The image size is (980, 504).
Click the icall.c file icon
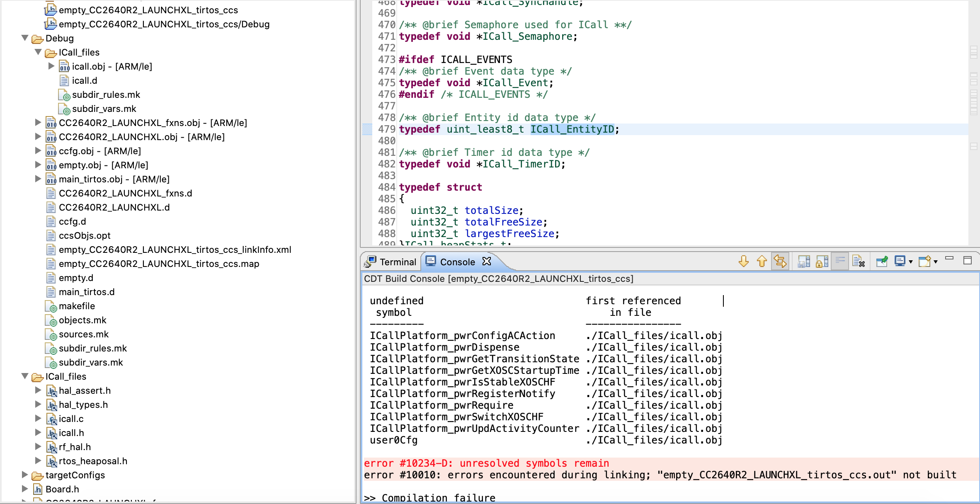[x=51, y=419]
